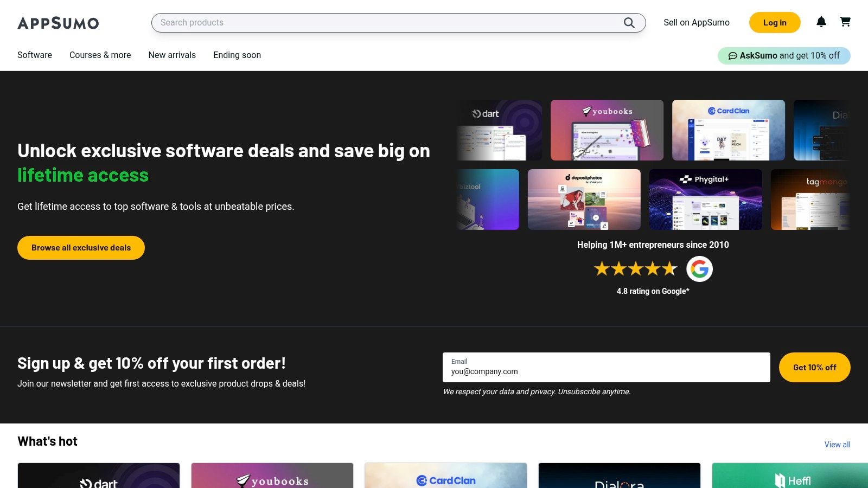
Task: Click the AppSumo logo
Action: click(58, 23)
